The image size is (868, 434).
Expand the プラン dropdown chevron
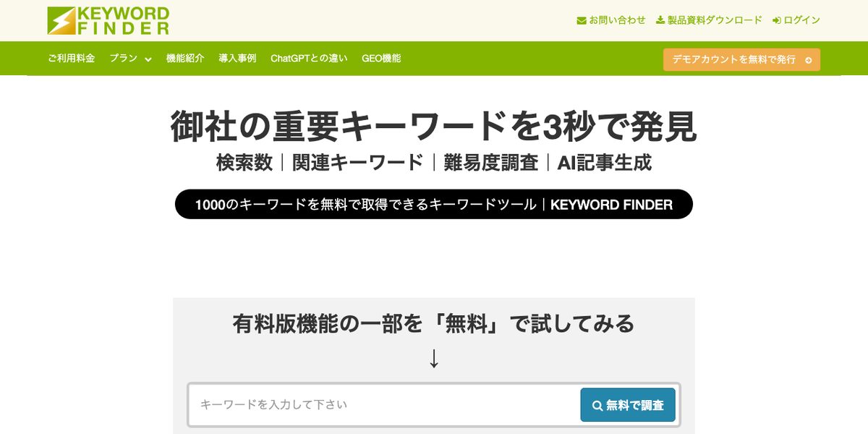pyautogui.click(x=148, y=59)
